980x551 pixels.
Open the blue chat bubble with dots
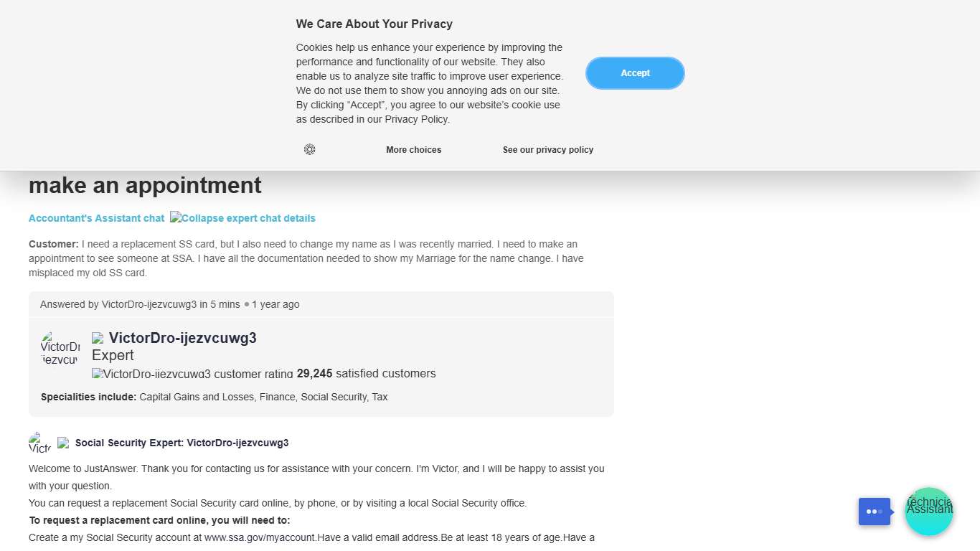click(874, 512)
